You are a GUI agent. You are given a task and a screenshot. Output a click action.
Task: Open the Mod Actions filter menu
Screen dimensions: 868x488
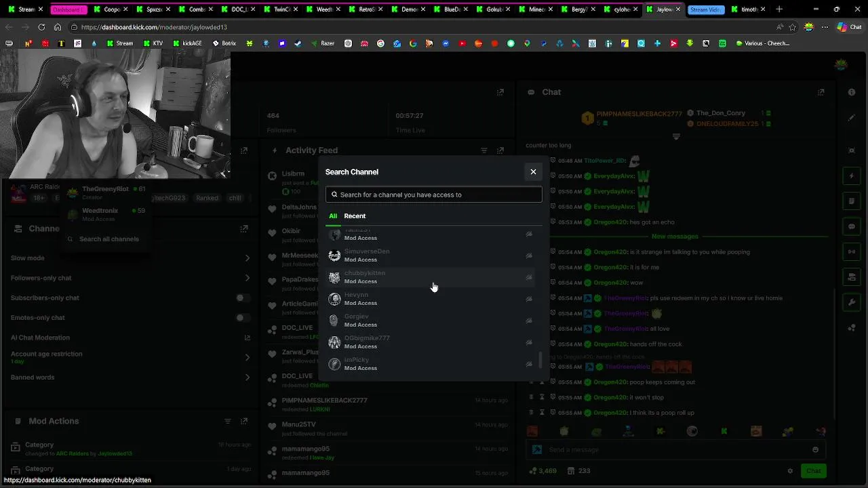pyautogui.click(x=228, y=421)
